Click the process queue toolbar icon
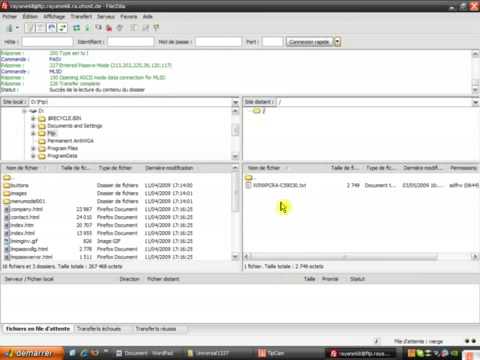Viewport: 480px width, 360px height. click(x=87, y=28)
